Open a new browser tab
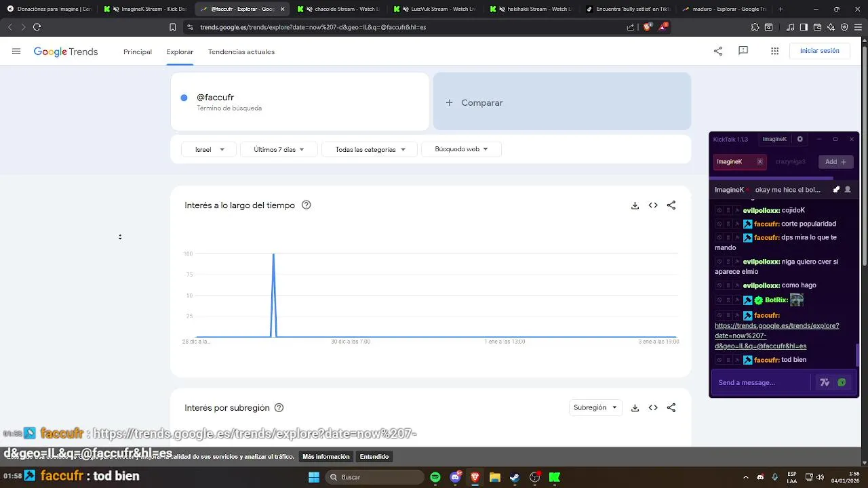868x488 pixels. [781, 9]
